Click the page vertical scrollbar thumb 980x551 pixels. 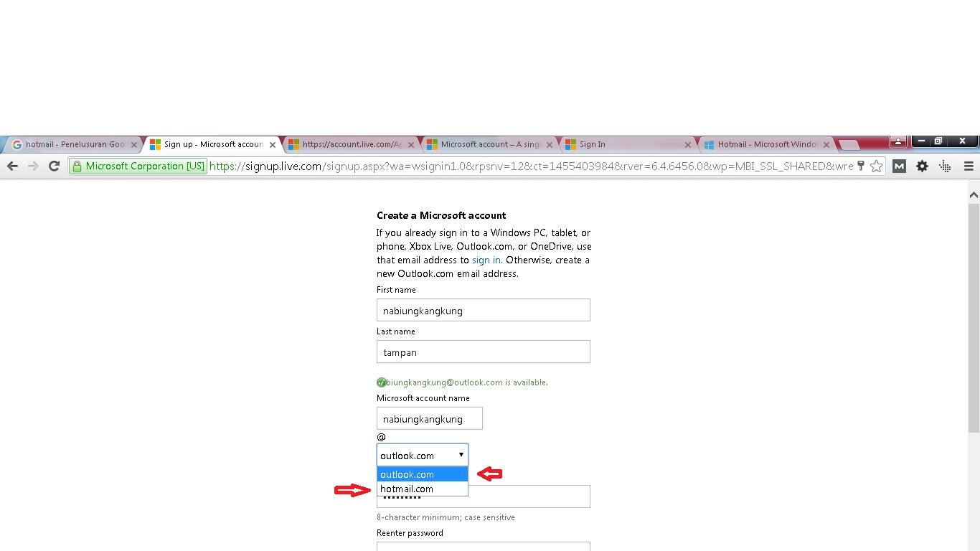click(x=974, y=318)
